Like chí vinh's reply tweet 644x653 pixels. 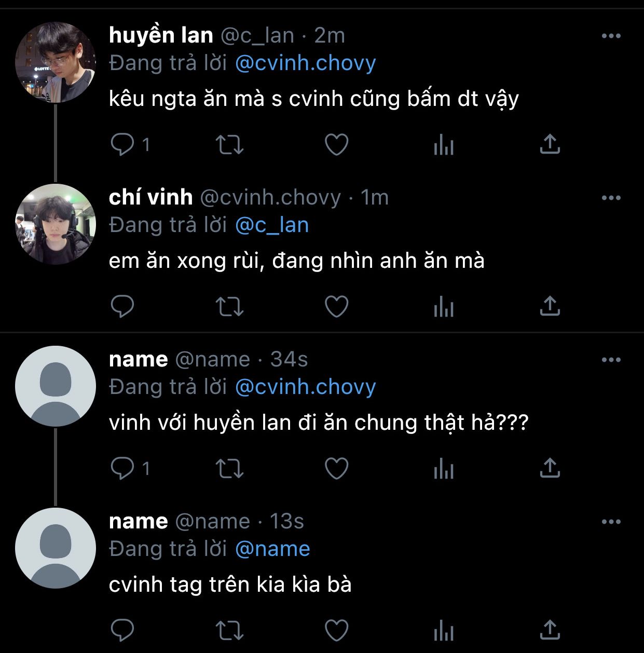click(336, 306)
